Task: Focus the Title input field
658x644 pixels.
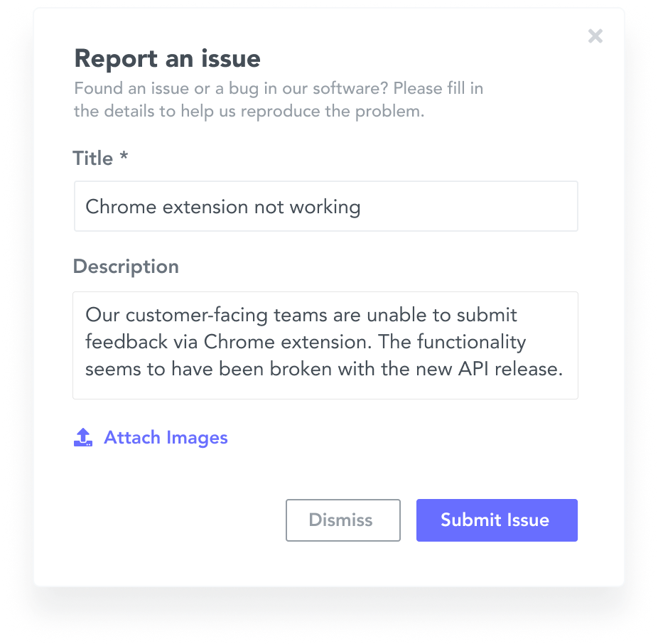Action: [326, 206]
